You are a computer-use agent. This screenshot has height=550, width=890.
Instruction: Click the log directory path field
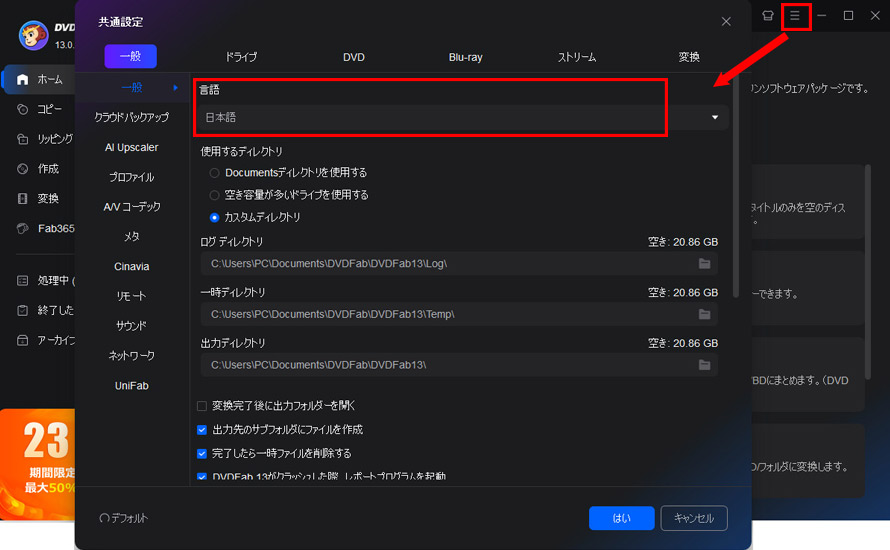[459, 263]
